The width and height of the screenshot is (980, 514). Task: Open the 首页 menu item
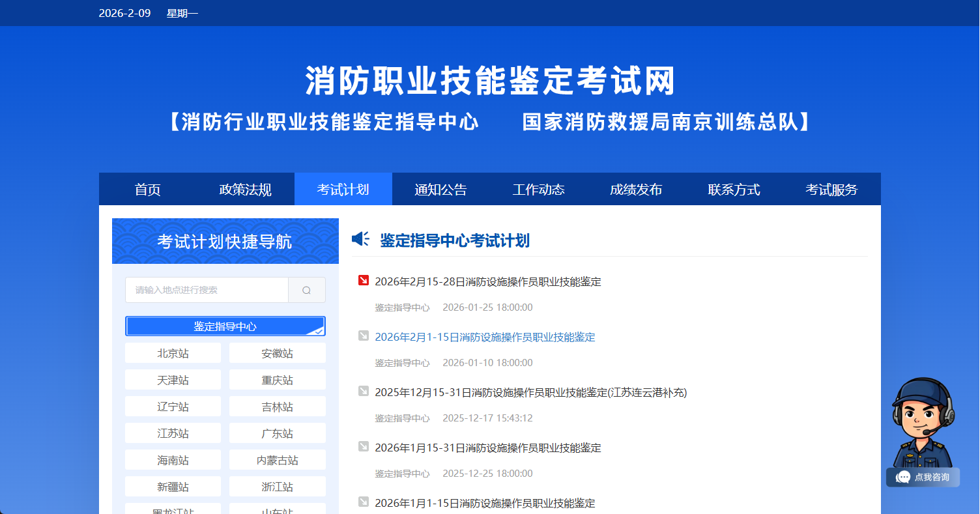[x=147, y=189]
